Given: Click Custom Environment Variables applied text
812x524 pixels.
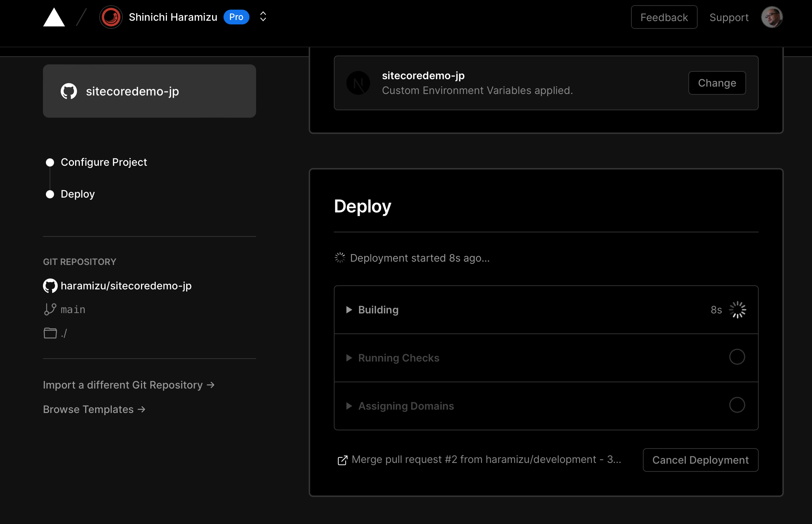Looking at the screenshot, I should tap(477, 90).
